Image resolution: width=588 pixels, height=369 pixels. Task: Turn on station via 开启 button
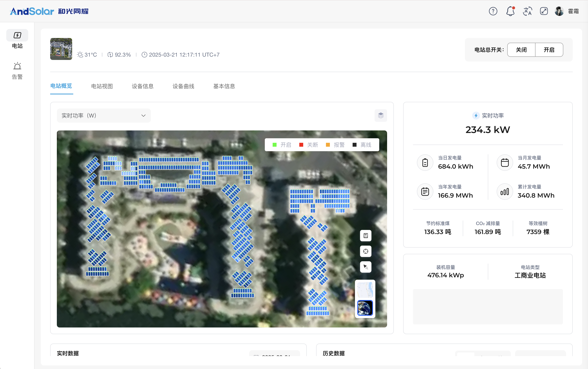pos(549,50)
